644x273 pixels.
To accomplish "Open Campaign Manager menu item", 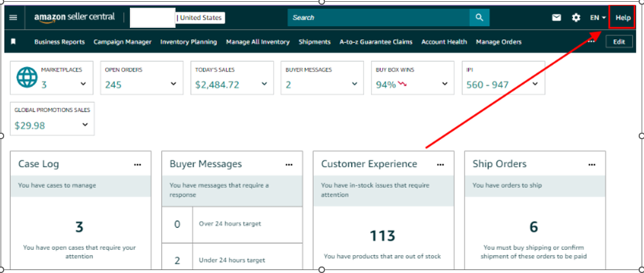I will tap(122, 42).
